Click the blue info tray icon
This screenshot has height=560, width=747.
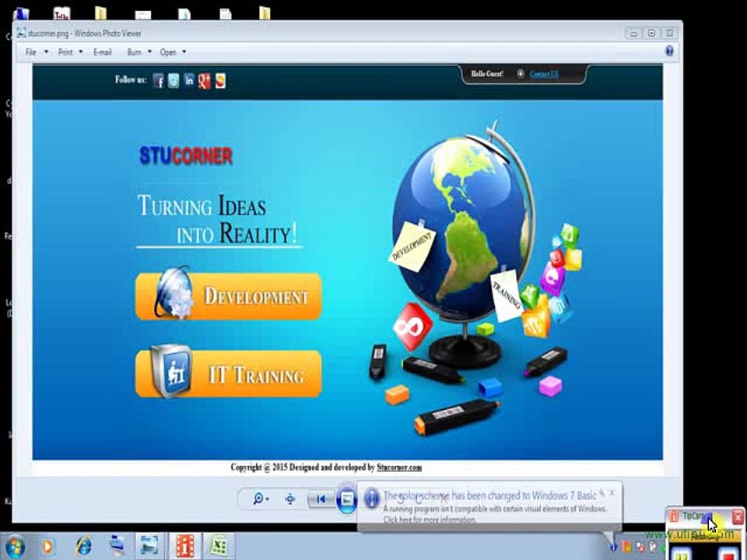(x=614, y=548)
